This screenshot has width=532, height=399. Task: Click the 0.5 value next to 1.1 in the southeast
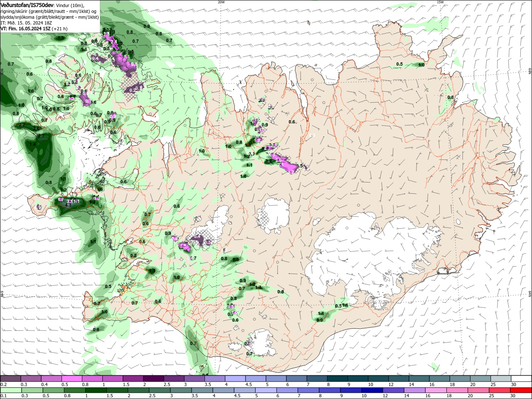coord(338,306)
